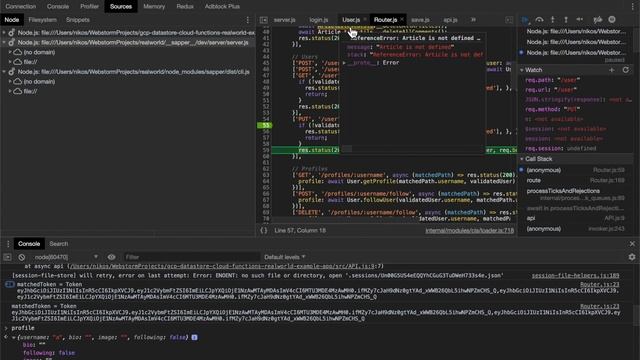640x360 pixels.
Task: Click the Step icon
Action: point(580,20)
